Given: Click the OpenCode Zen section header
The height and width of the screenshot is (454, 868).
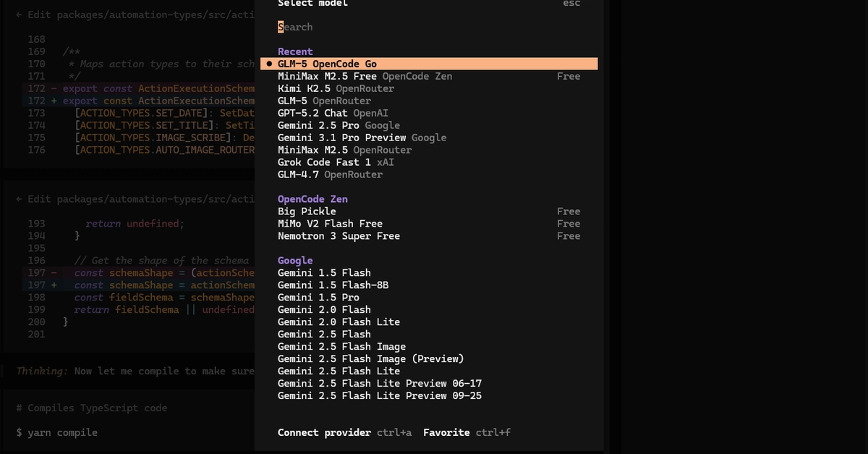Looking at the screenshot, I should [312, 199].
